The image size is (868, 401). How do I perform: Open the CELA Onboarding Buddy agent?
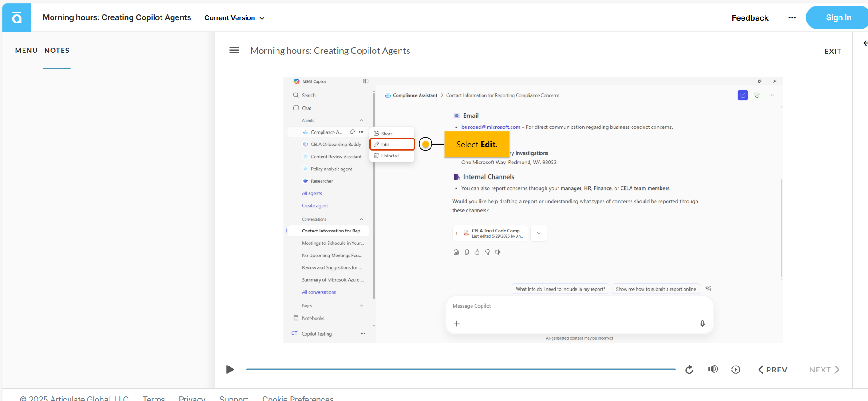coord(332,145)
